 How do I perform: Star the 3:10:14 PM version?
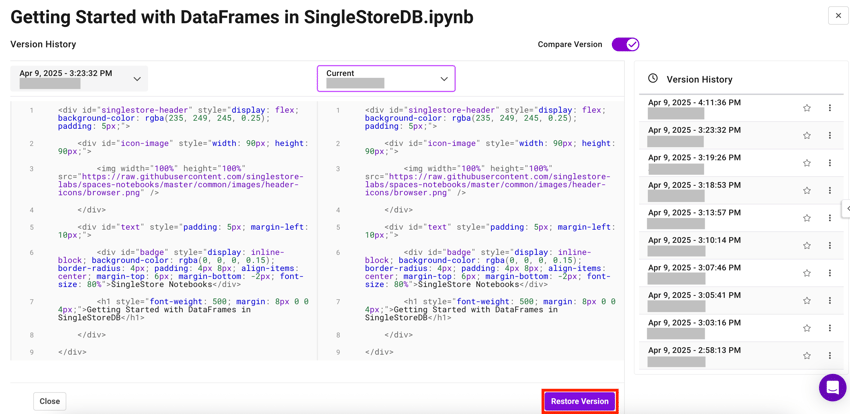pyautogui.click(x=807, y=245)
